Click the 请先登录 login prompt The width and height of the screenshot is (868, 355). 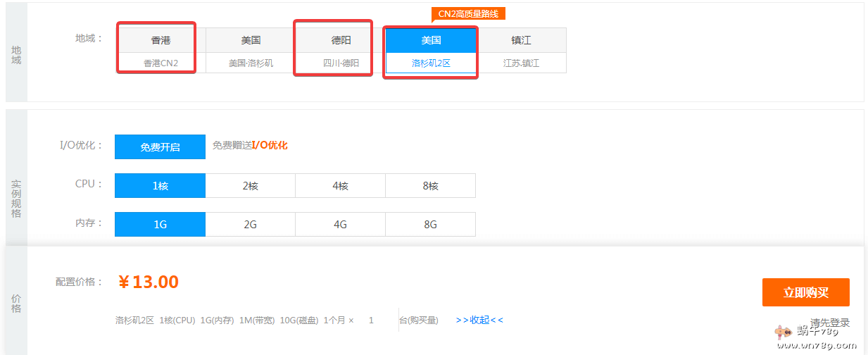pyautogui.click(x=830, y=323)
